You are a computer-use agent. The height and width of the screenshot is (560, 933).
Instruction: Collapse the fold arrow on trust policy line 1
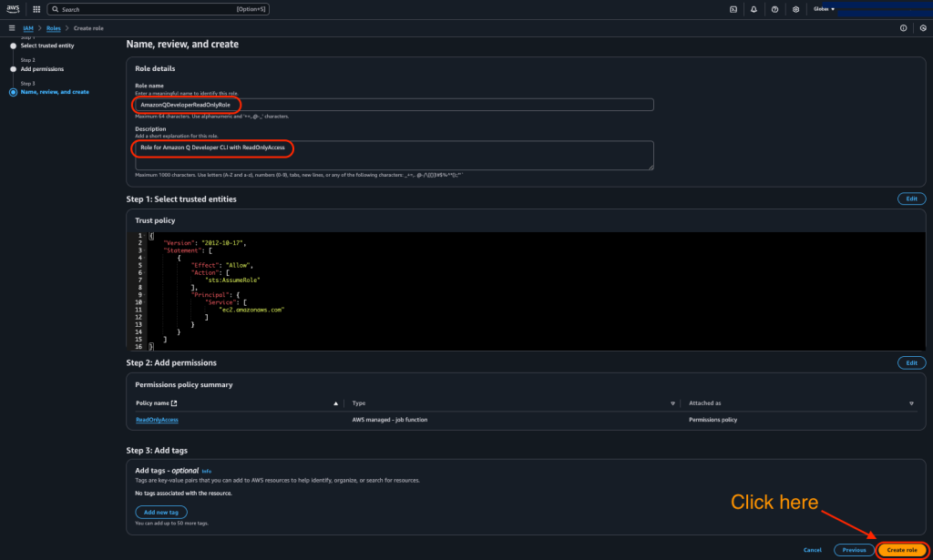coord(145,236)
